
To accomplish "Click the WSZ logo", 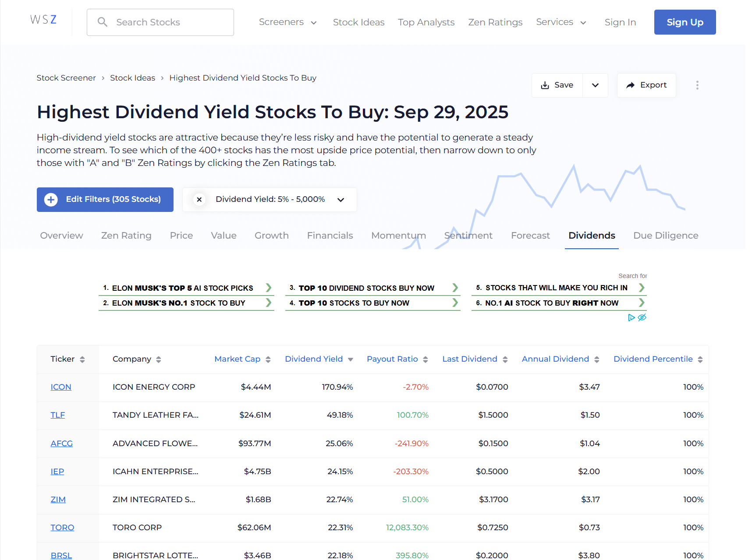I will (x=43, y=20).
